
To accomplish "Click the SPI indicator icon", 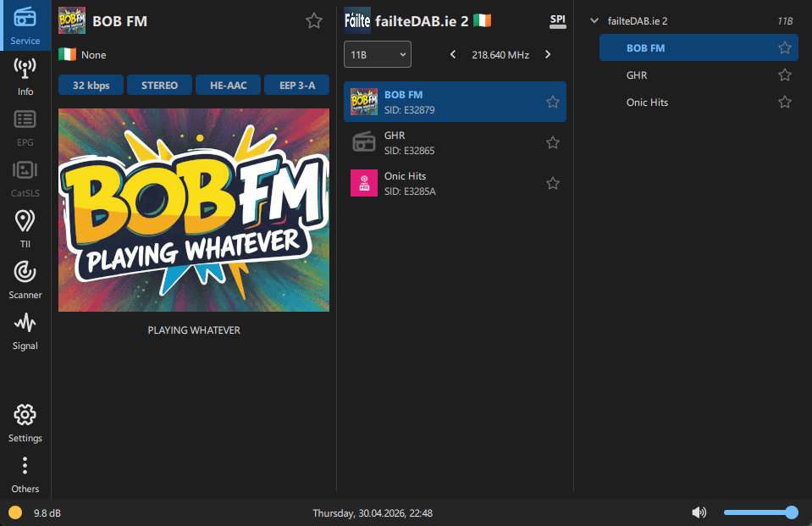I will point(557,20).
